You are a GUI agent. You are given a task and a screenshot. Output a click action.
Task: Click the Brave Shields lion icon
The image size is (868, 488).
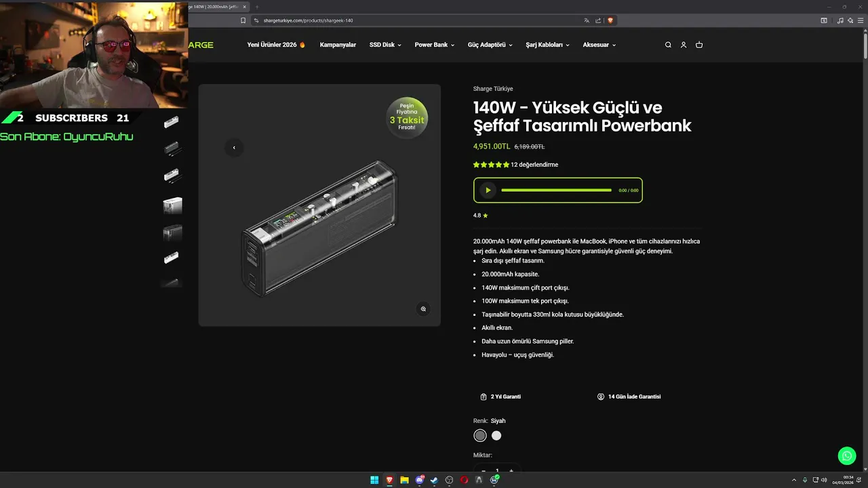click(x=610, y=20)
